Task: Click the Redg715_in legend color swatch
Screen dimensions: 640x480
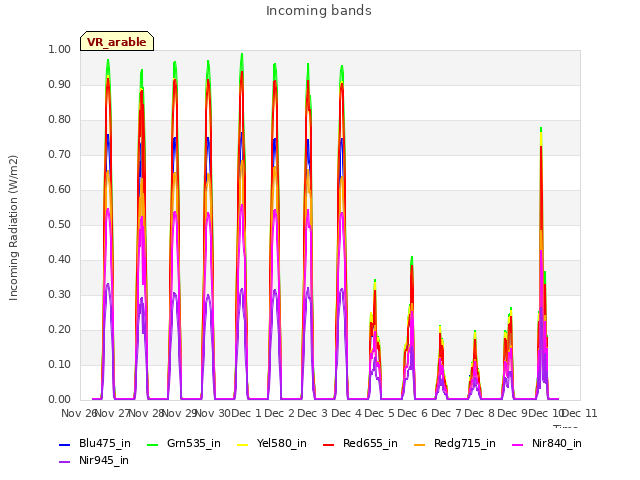Action: [420, 444]
